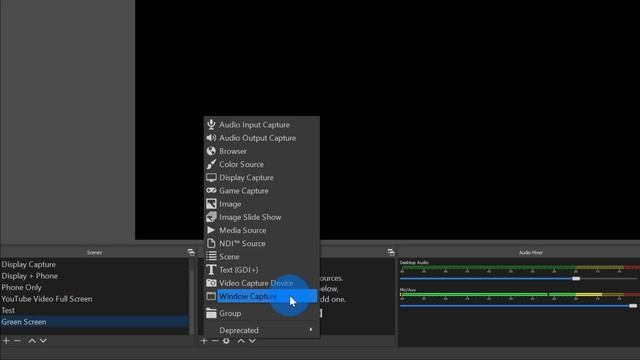Viewport: 640px width, 360px height.
Task: Choose Image from the source menu
Action: 262,204
